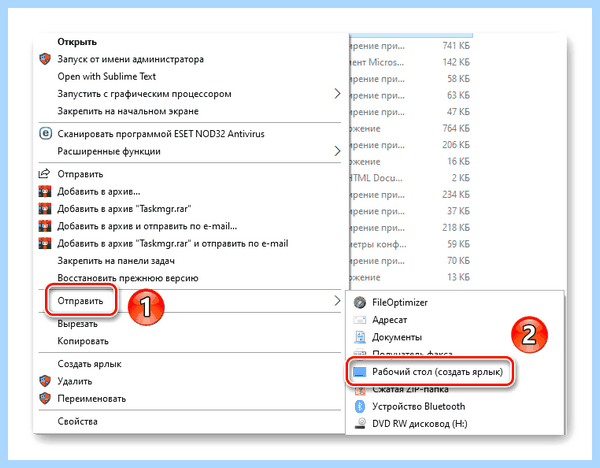Choose Добавить в архив... entry
Screen dimensions: 600x468
[99, 191]
